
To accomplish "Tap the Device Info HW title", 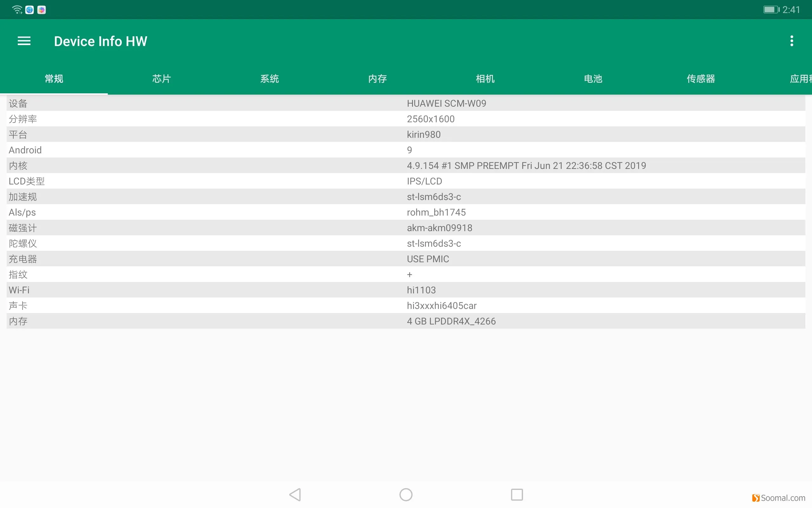I will [101, 41].
